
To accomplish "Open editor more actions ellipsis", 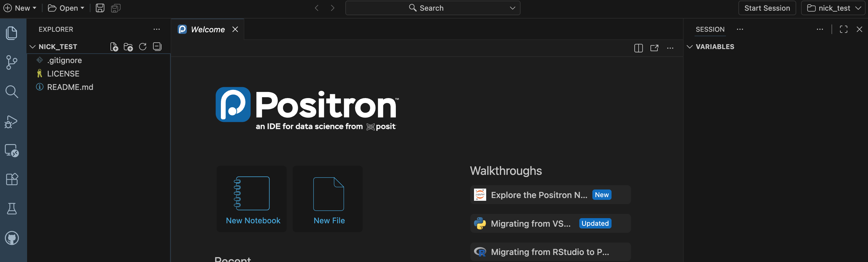I will coord(670,48).
